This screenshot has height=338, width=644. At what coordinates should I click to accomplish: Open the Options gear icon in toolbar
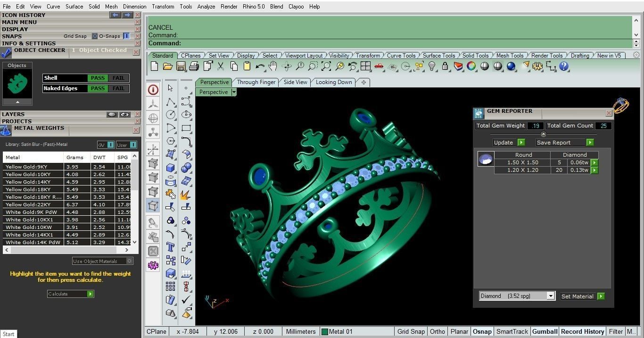point(537,67)
